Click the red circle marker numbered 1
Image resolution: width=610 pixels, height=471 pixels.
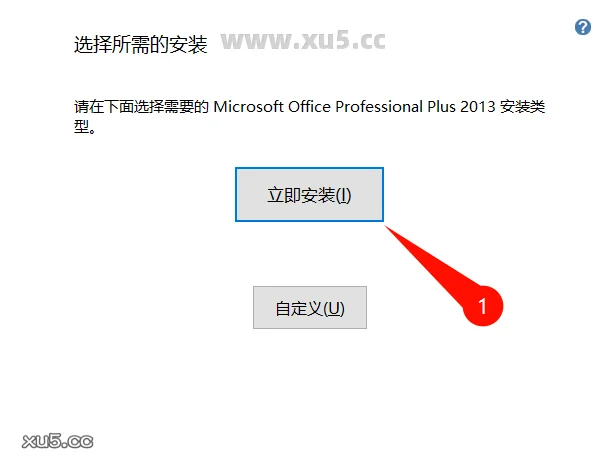tap(483, 306)
